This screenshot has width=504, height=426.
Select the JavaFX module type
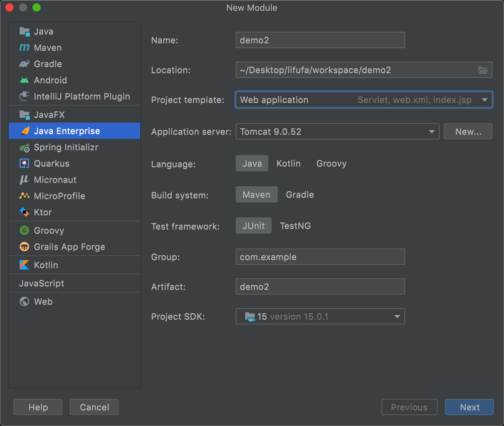tap(75, 115)
